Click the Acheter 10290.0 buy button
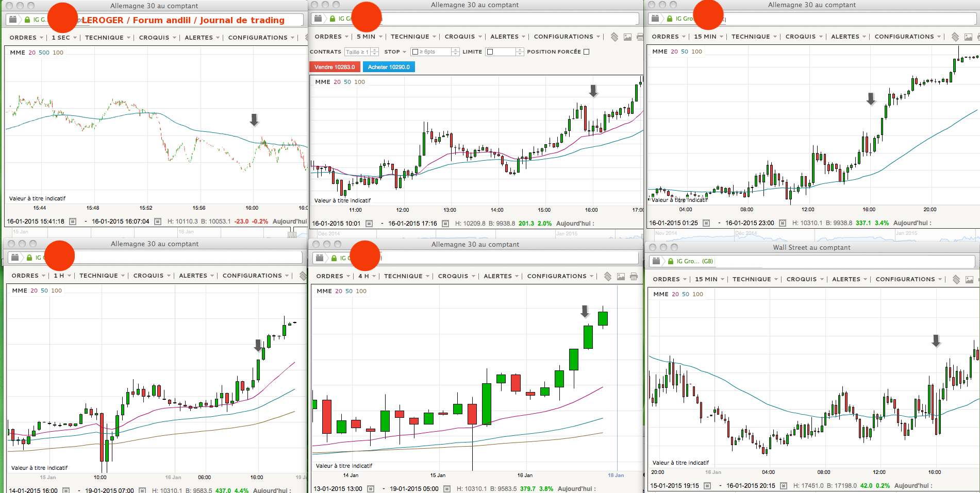The width and height of the screenshot is (980, 493). point(389,67)
